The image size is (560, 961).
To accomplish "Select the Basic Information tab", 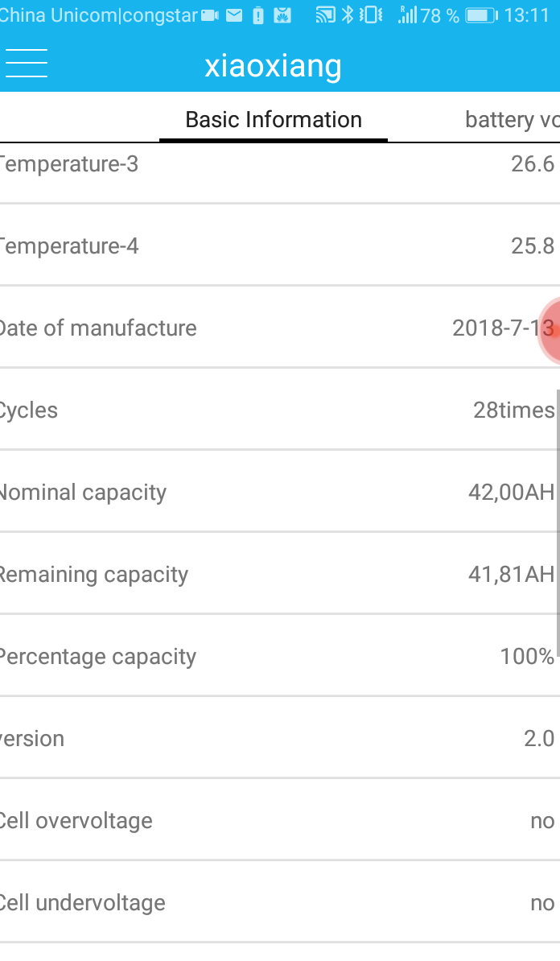I will [x=274, y=119].
